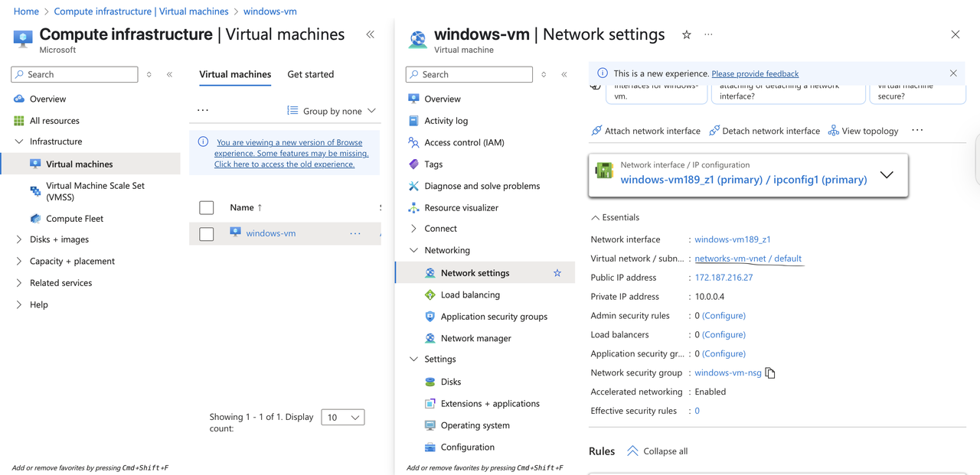Screen dimensions: 980x475
Task: Focus the windows-vm menu Search field
Action: click(x=469, y=74)
